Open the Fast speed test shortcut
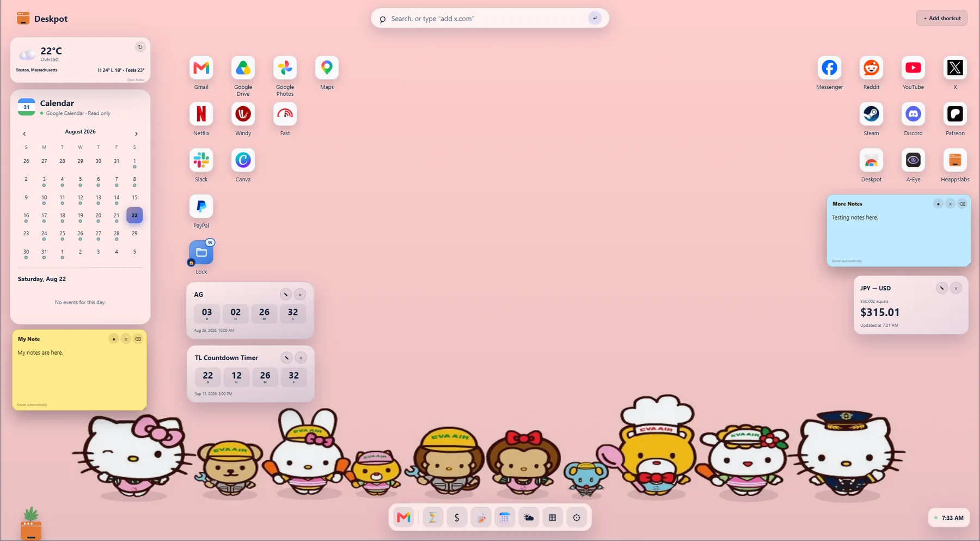Image resolution: width=980 pixels, height=541 pixels. [x=285, y=114]
